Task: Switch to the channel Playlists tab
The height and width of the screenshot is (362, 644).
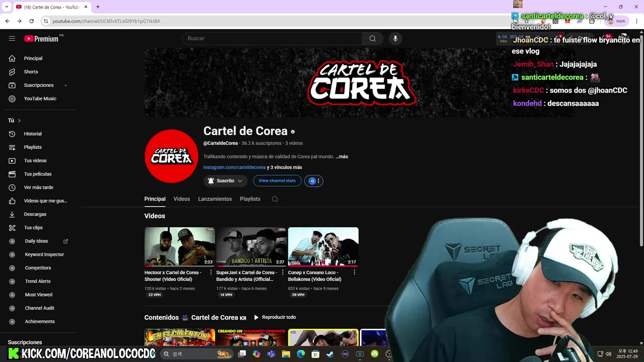Action: (x=250, y=199)
